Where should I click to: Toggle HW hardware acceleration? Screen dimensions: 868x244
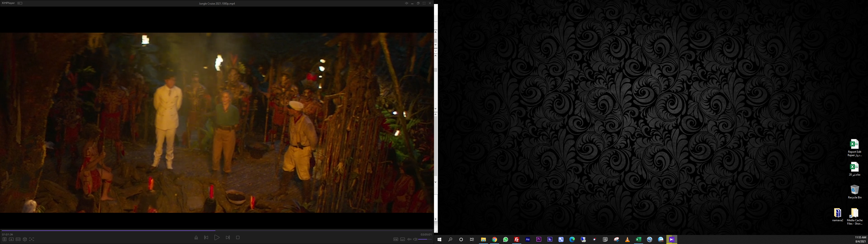tap(396, 239)
